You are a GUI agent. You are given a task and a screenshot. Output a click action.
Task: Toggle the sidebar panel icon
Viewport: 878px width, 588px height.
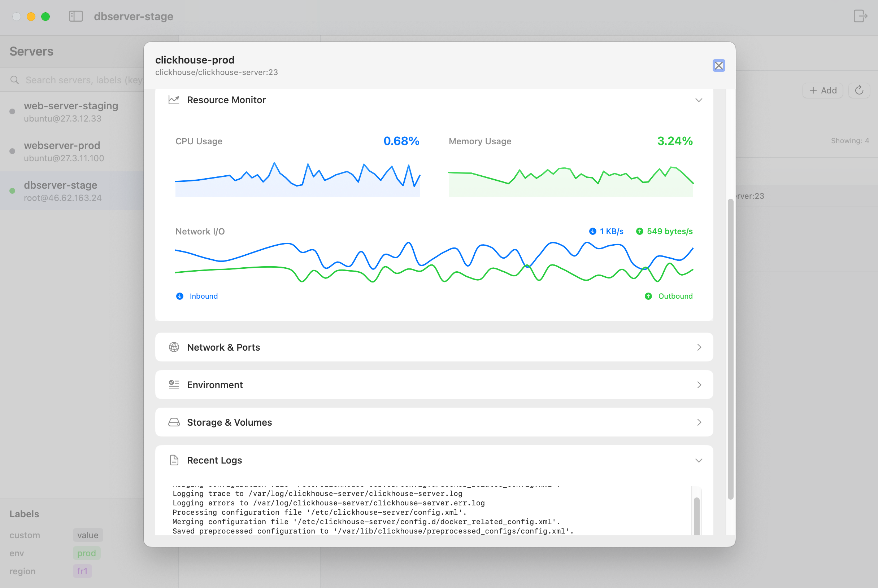76,16
